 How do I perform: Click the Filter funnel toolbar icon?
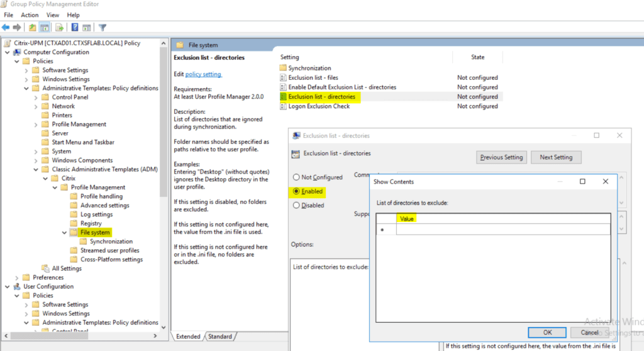point(103,28)
